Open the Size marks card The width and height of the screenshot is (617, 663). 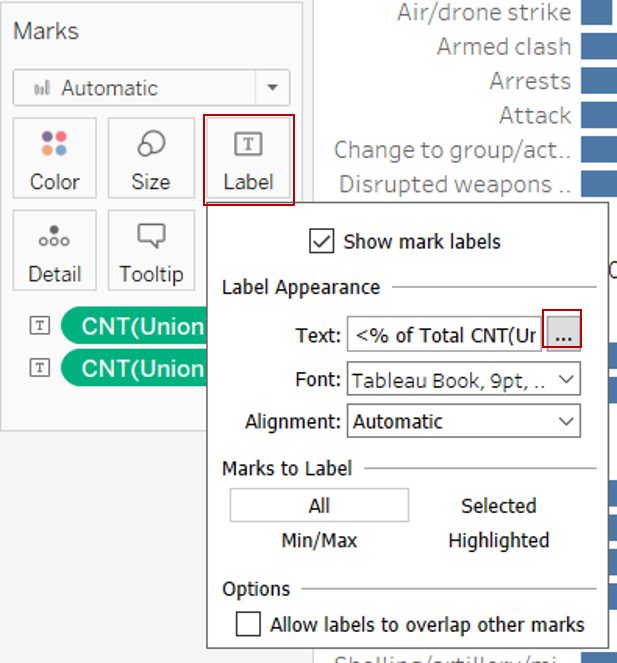[x=150, y=158]
